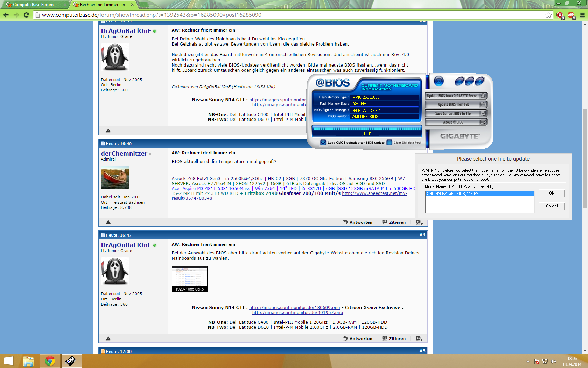This screenshot has width=588, height=368.
Task: Click Update BIOS from GIGABYTE Server
Action: click(456, 96)
